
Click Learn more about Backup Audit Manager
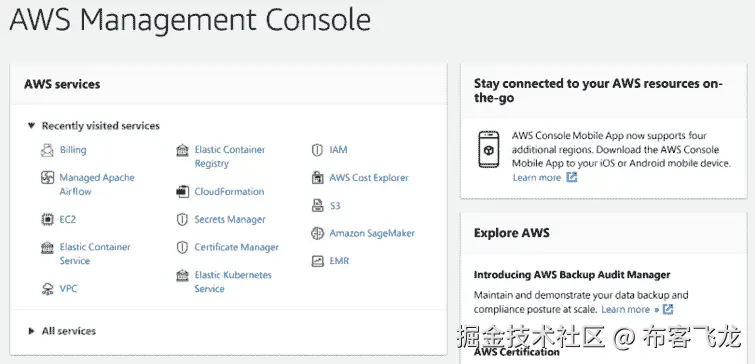[x=630, y=309]
